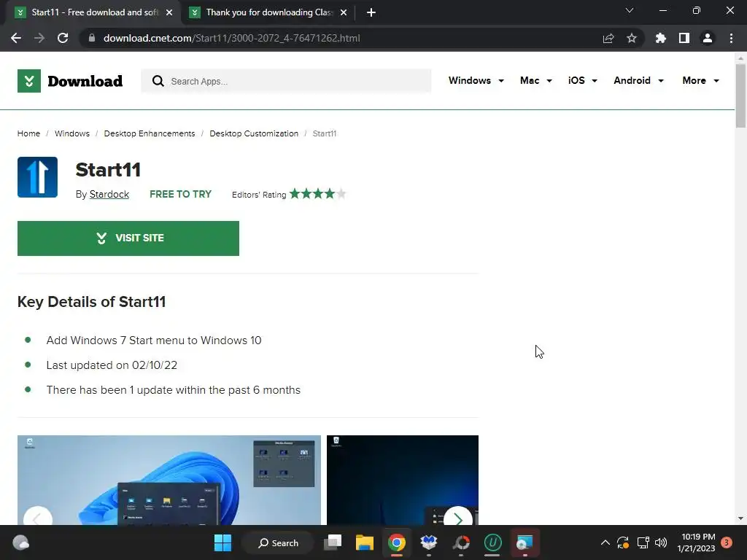747x560 pixels.
Task: Expand the iOS dropdown menu
Action: (582, 80)
